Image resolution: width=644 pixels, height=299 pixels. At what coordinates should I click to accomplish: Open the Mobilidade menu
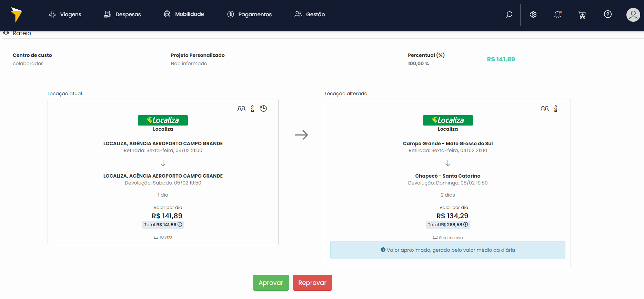pos(184,14)
